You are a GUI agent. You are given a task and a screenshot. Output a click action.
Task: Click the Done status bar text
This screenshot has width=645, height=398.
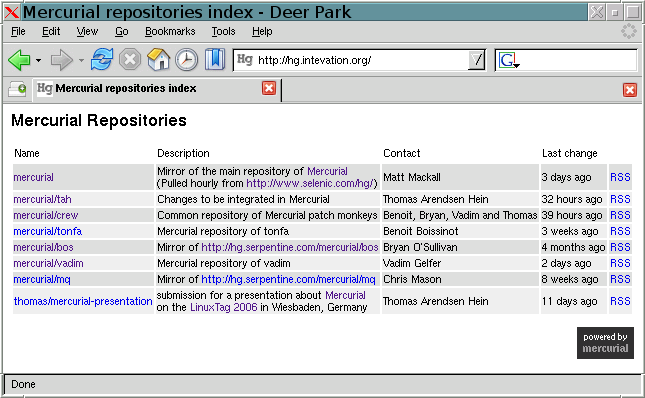pyautogui.click(x=23, y=384)
